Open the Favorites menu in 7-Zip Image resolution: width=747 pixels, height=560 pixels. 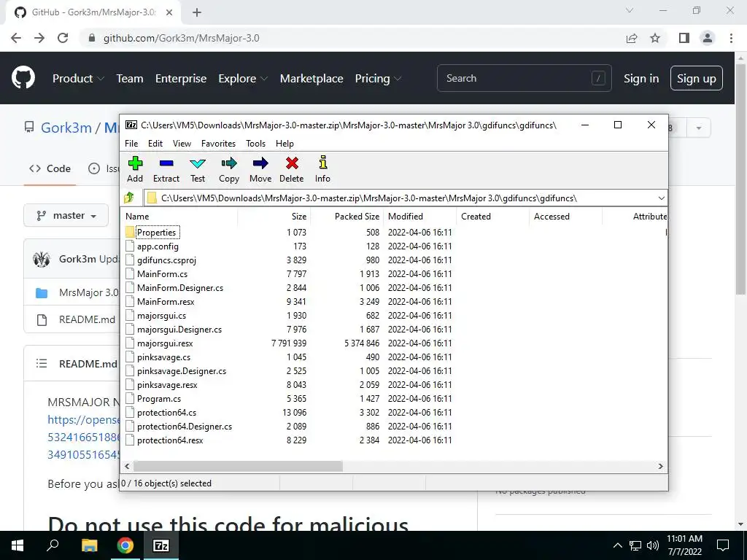point(218,144)
